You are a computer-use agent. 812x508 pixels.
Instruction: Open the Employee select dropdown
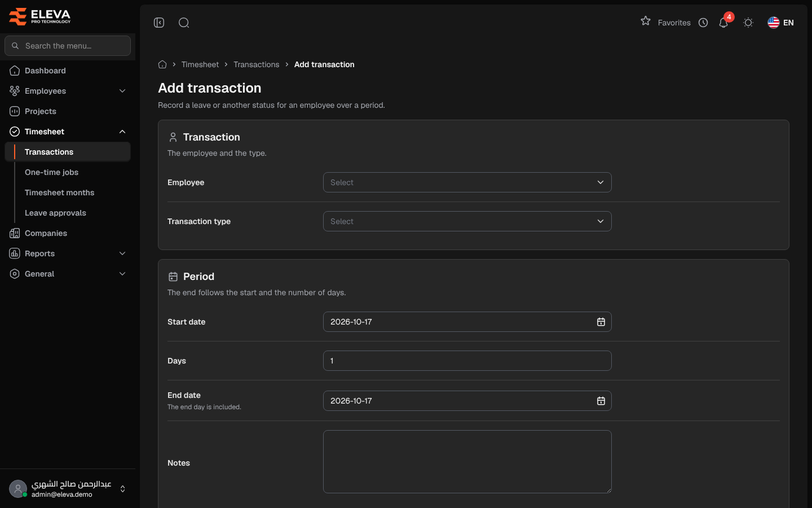click(467, 182)
